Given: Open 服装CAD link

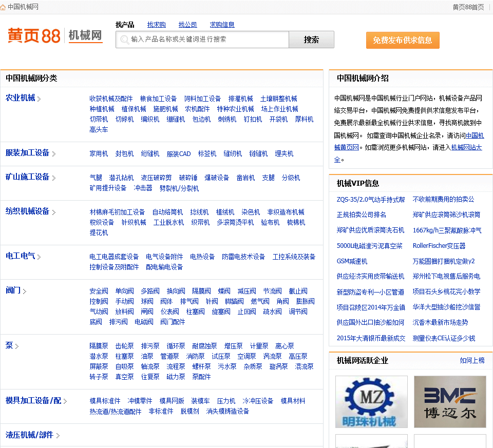Looking at the screenshot, I should pos(179,154).
